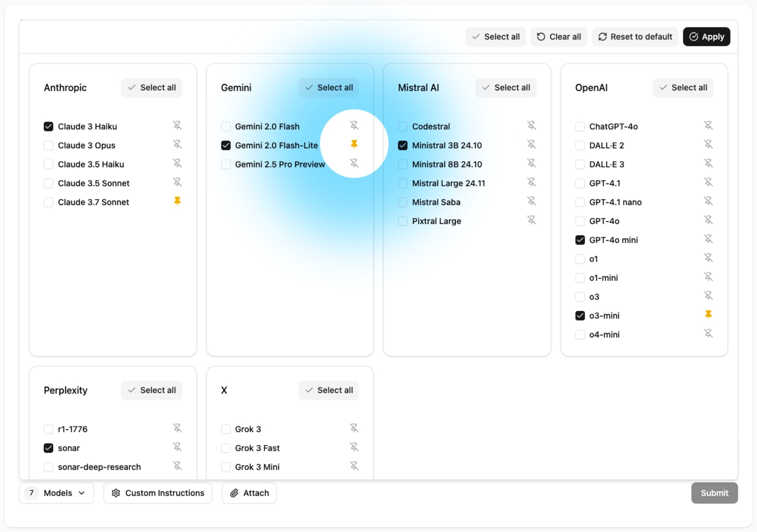This screenshot has width=757, height=532.
Task: Unpin the Claude 3.7 Sonnet model
Action: [x=177, y=201]
